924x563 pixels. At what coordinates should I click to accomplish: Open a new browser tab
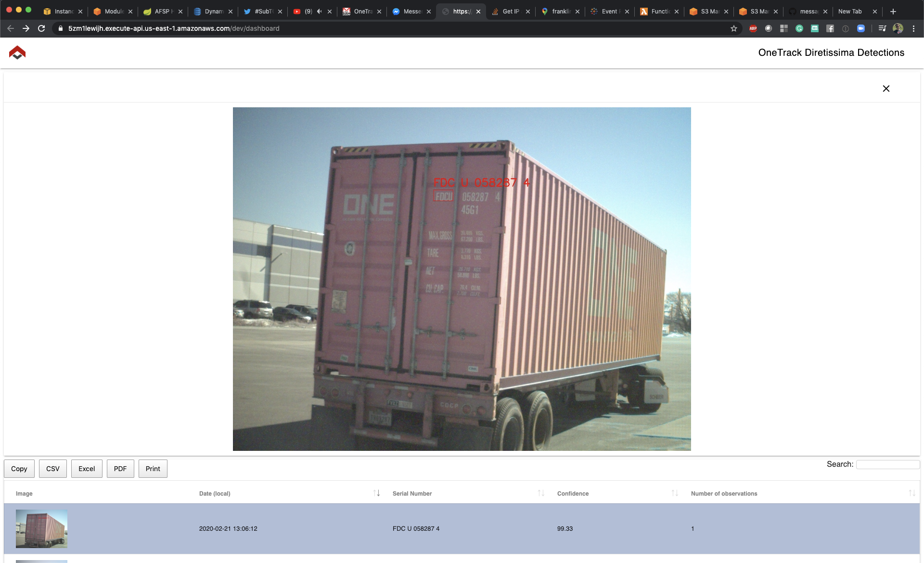pos(893,12)
